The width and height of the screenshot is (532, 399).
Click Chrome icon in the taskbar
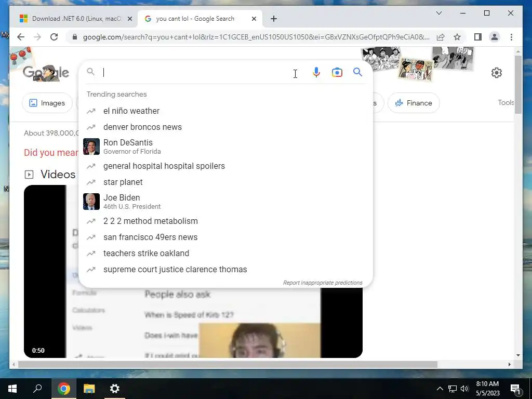[63, 389]
